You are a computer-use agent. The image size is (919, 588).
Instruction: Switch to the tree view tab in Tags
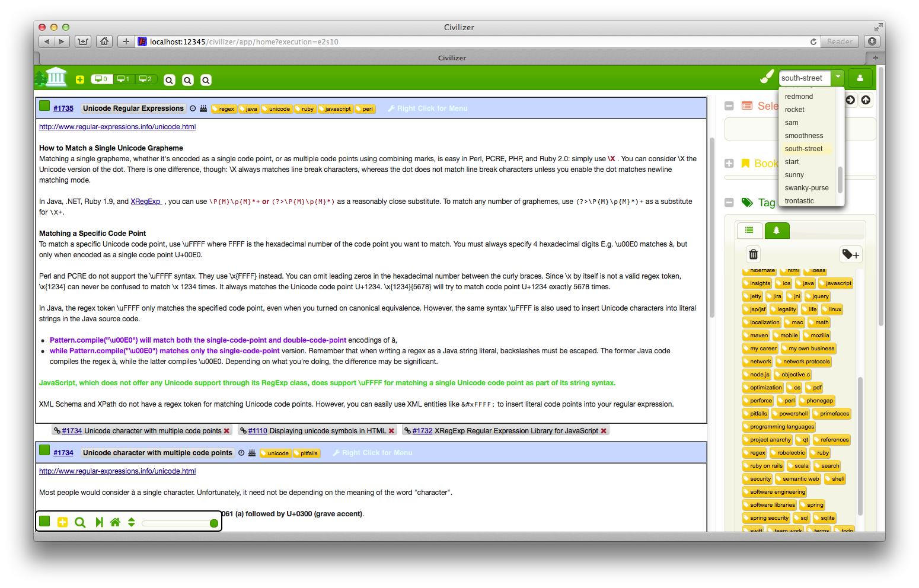pos(777,230)
